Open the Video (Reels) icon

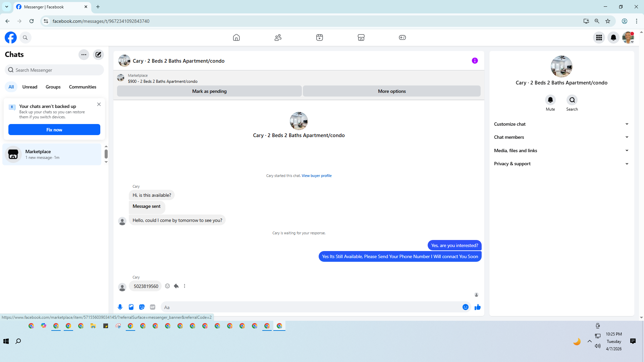pyautogui.click(x=320, y=38)
